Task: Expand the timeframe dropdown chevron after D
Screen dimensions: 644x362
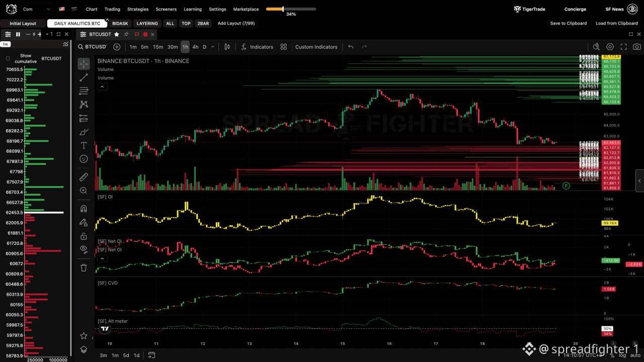Action: point(213,47)
